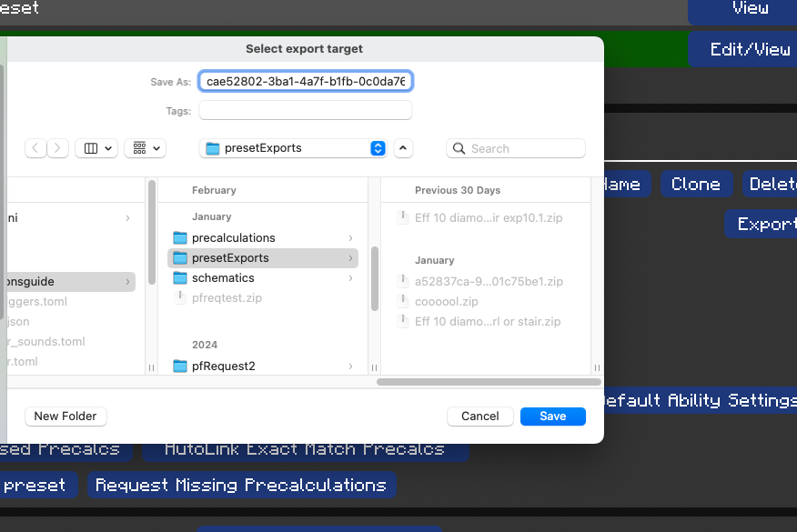Click the Save As filename field

[305, 80]
